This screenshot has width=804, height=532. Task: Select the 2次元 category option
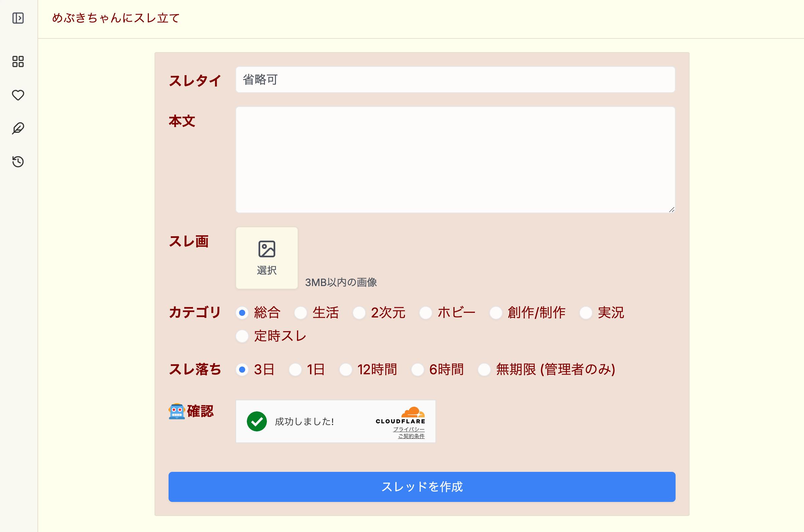tap(359, 313)
